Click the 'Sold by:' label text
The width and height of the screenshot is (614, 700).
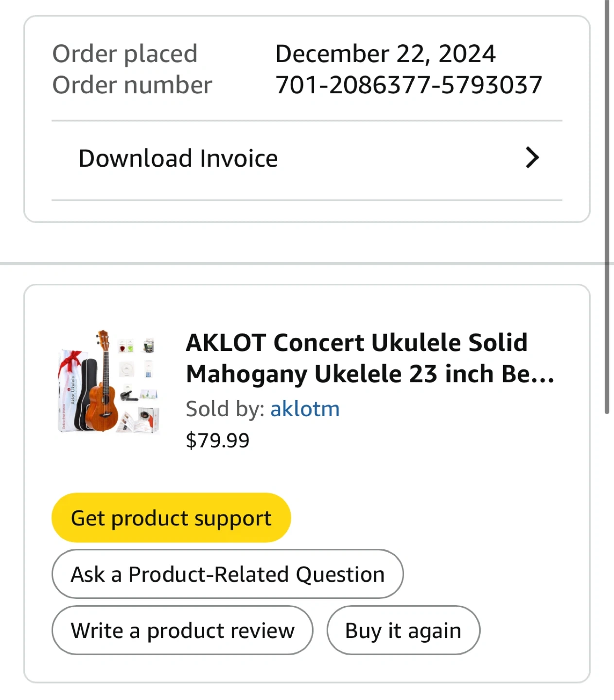click(225, 409)
